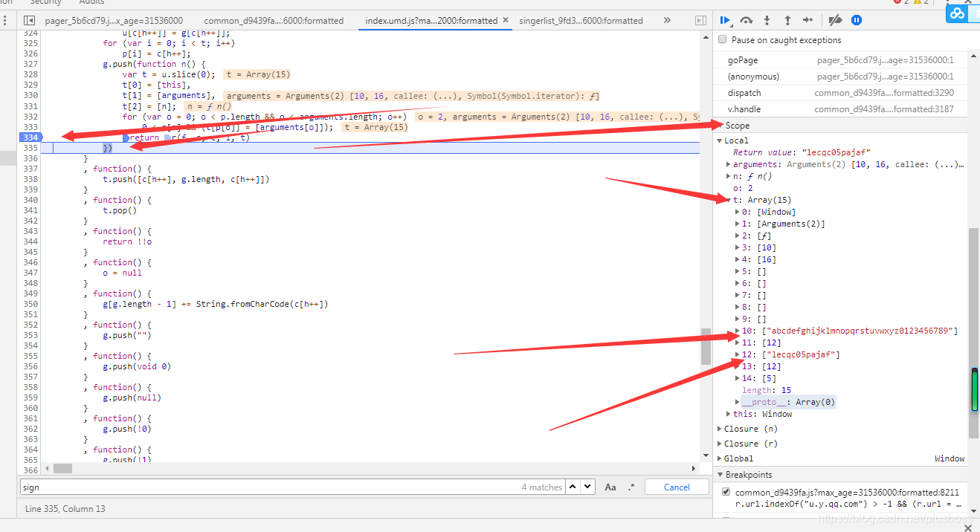Show the file navigator sidebar icon
This screenshot has height=532, width=980.
tap(30, 21)
